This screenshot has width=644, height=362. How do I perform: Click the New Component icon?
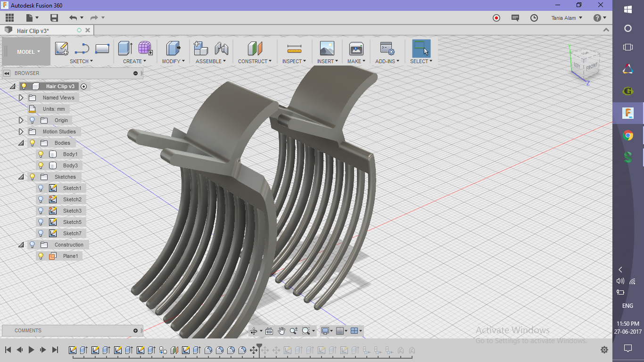(201, 48)
